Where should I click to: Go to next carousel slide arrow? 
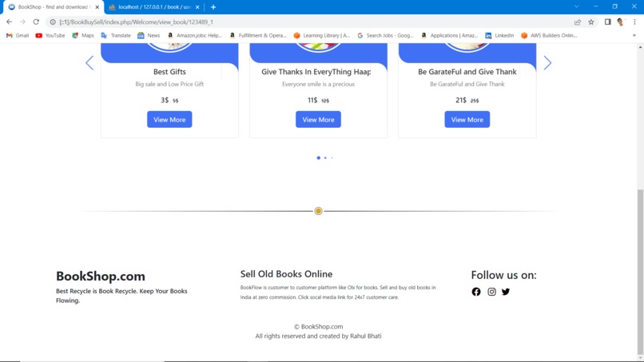tap(547, 63)
